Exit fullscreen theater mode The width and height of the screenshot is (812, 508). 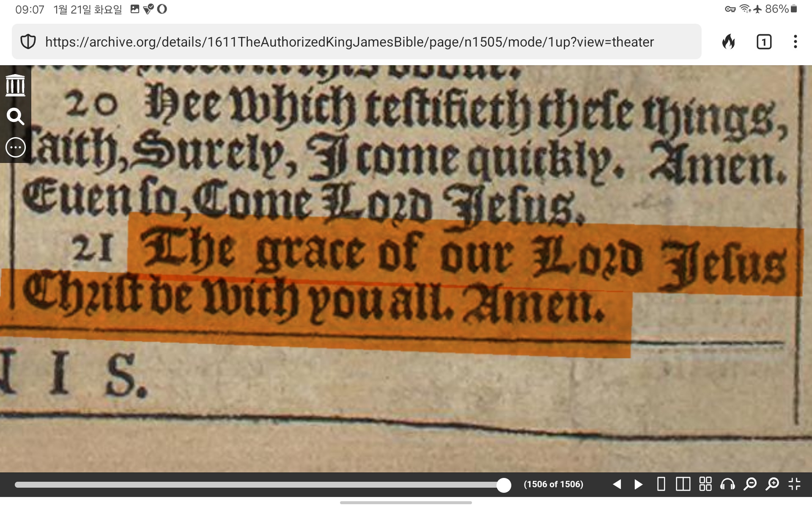(x=795, y=484)
